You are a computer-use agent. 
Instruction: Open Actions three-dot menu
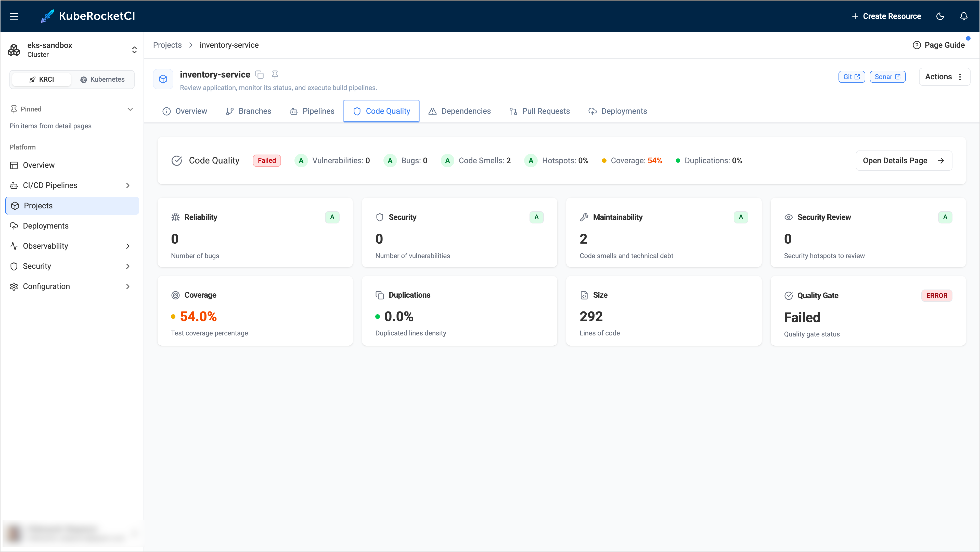click(x=944, y=77)
